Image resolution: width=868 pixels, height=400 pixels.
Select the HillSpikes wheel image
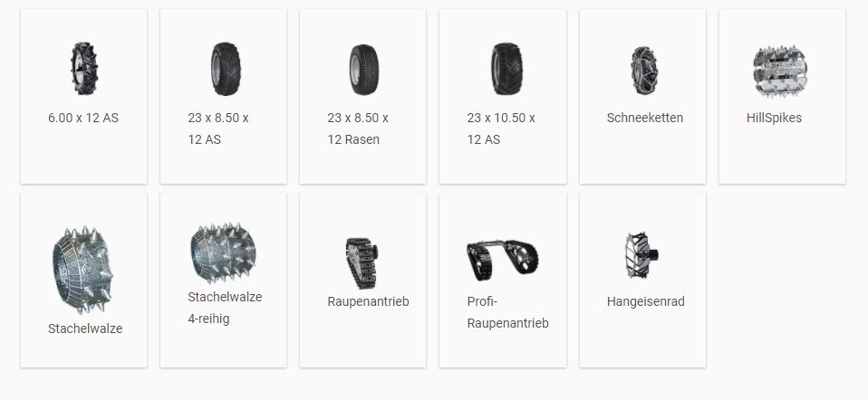(780, 71)
